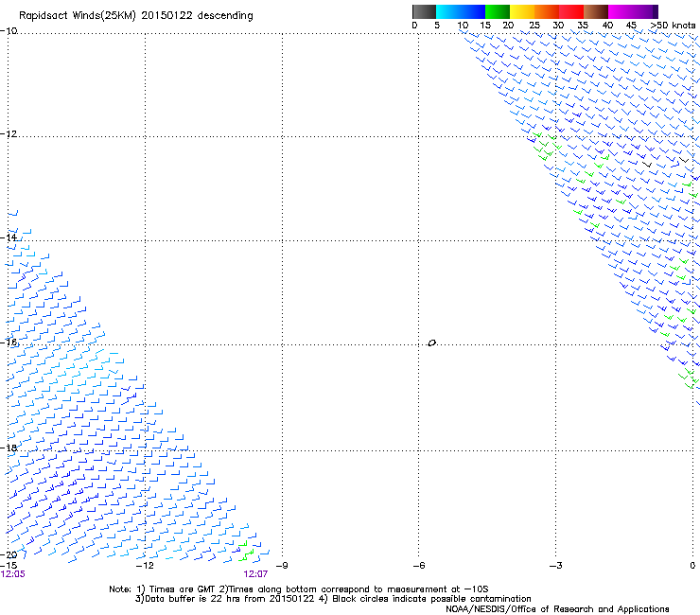The height and width of the screenshot is (615, 700).
Task: Click the '-9' longitude axis label
Action: click(x=282, y=566)
